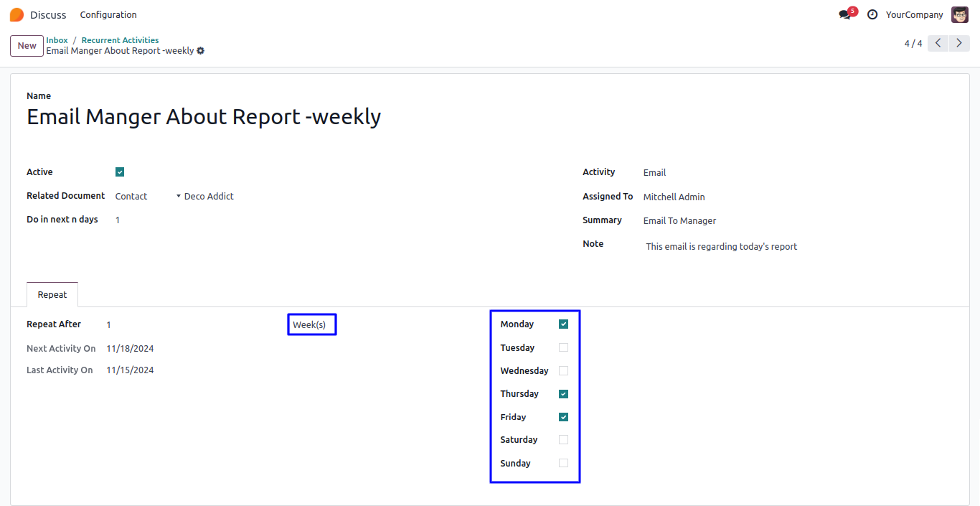
Task: Go to Recurrent Activities breadcrumb
Action: pos(120,40)
